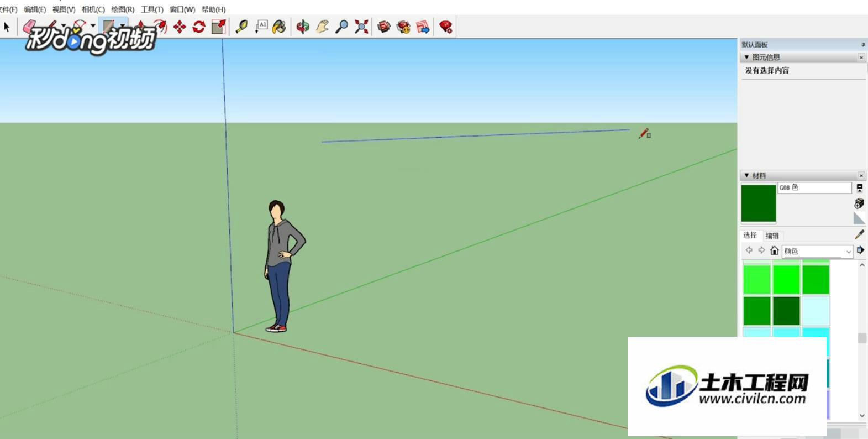
Task: Click the materials forward arrow
Action: coord(761,250)
